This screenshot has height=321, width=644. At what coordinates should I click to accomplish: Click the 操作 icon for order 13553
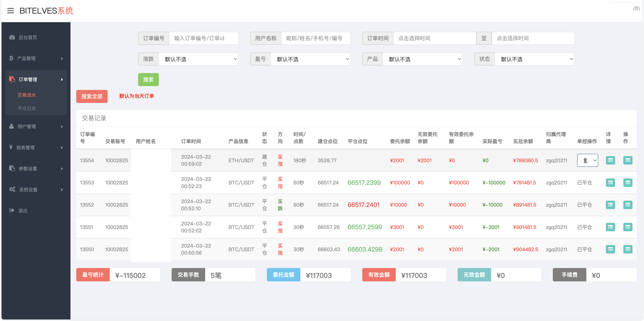pyautogui.click(x=628, y=182)
